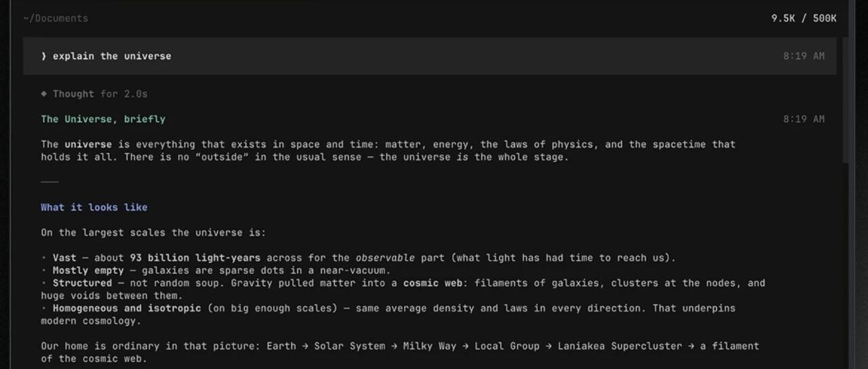The width and height of the screenshot is (868, 369).
Task: Expand the 'Thought for 2.0s' reasoning section
Action: (x=94, y=94)
